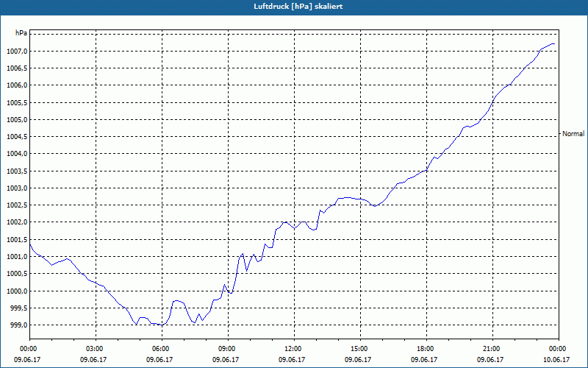The image size is (588, 368).
Task: Click the 999,5 axis value
Action: coord(19,308)
